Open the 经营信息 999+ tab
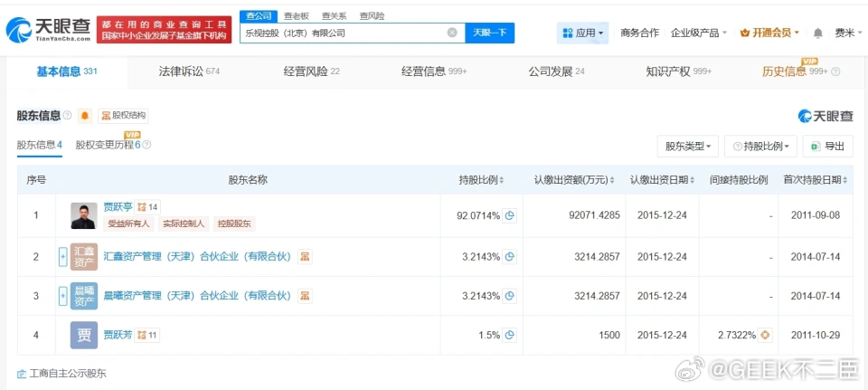 [x=435, y=71]
